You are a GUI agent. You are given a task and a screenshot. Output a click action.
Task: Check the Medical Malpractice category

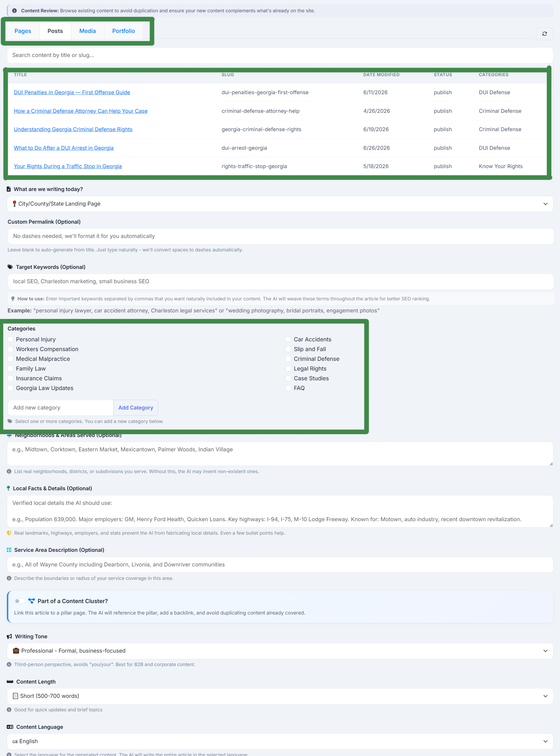pyautogui.click(x=11, y=359)
